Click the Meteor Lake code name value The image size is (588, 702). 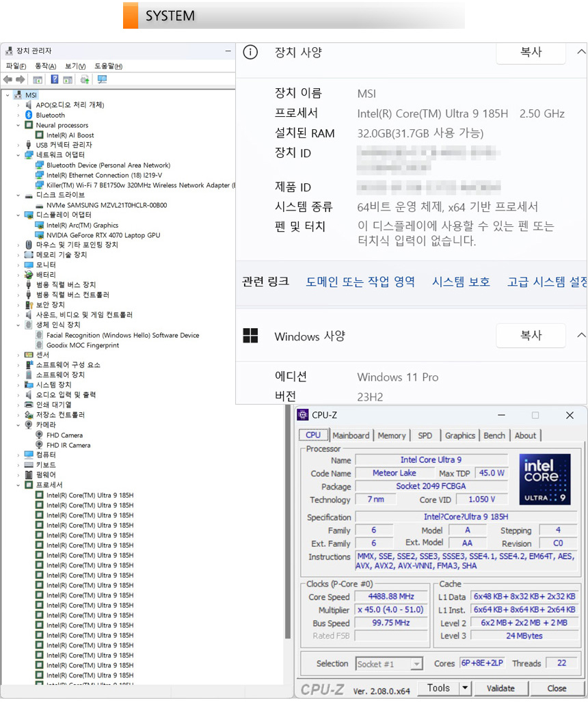pos(394,473)
